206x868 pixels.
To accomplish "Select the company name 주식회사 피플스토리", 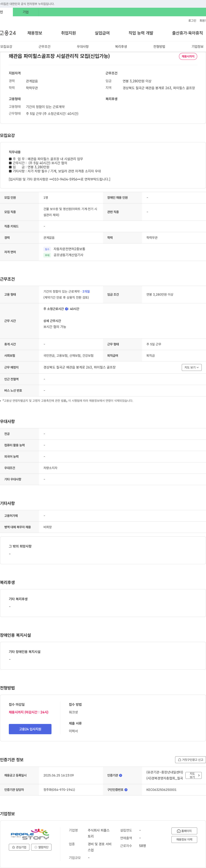I will (98, 833).
